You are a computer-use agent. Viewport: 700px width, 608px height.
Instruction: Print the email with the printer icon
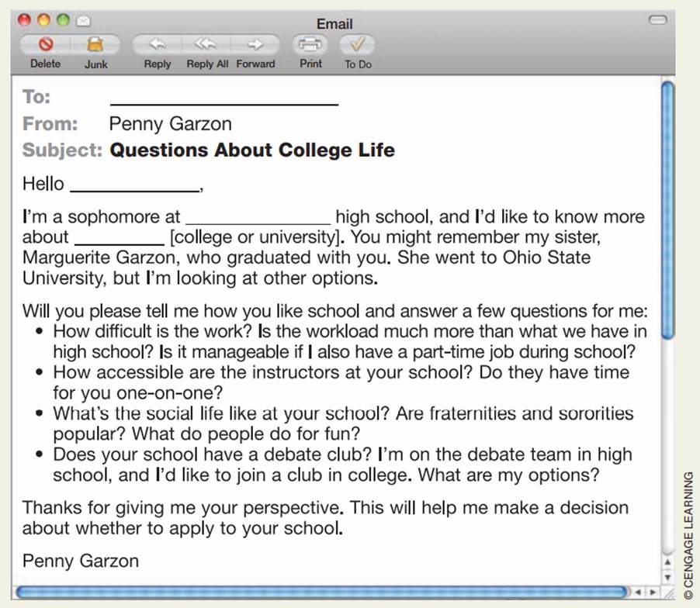310,44
